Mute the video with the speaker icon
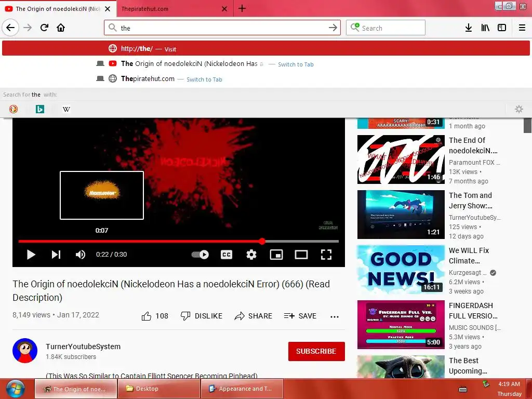The width and height of the screenshot is (532, 399). click(x=81, y=255)
